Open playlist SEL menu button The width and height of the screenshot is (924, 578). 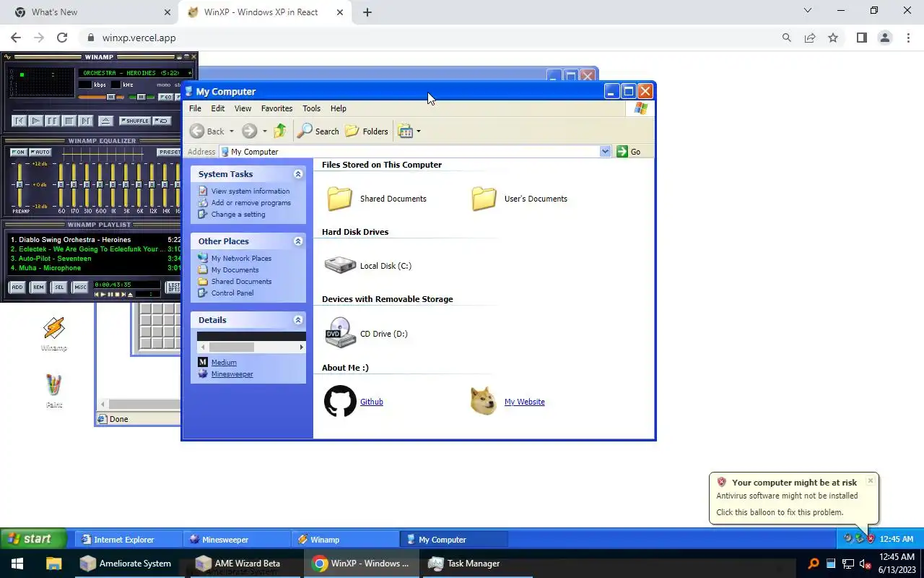click(59, 288)
